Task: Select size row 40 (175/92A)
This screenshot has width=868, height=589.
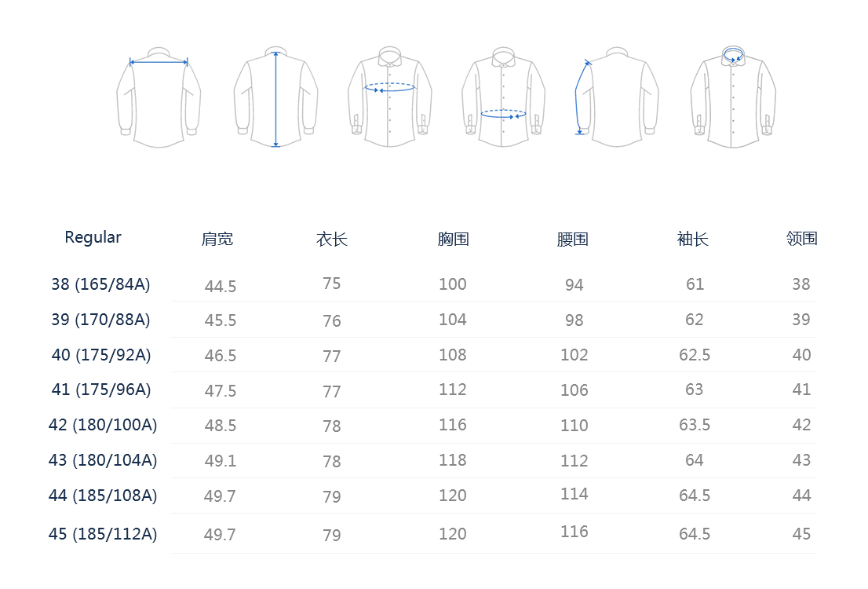Action: 100,355
